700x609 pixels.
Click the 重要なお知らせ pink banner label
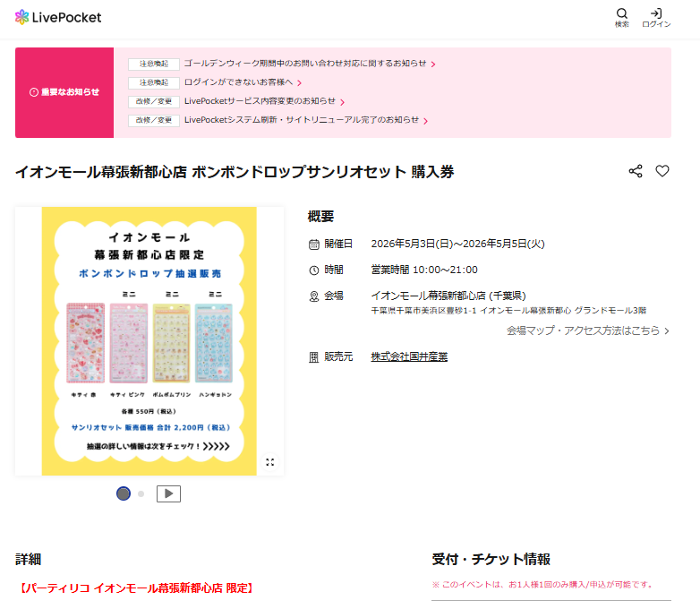point(64,92)
